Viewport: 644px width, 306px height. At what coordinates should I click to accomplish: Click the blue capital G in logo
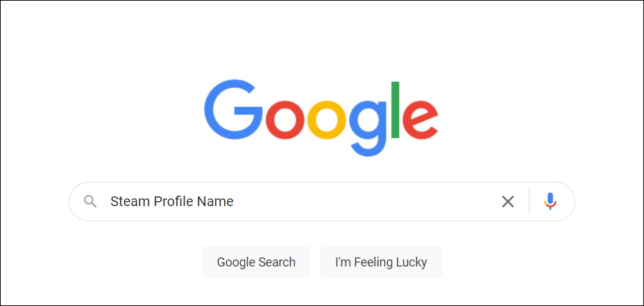233,110
